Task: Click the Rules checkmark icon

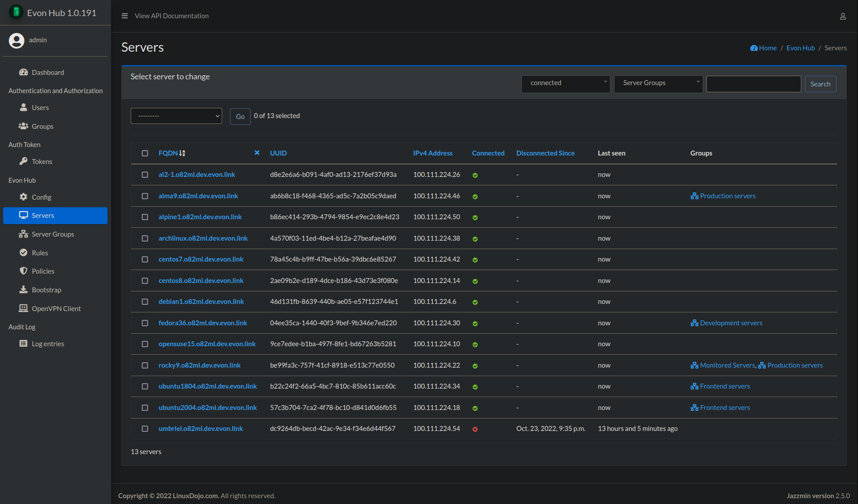Action: (x=24, y=253)
